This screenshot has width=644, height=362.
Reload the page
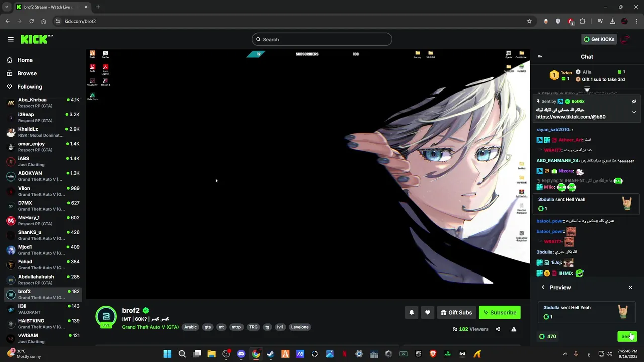point(31,21)
